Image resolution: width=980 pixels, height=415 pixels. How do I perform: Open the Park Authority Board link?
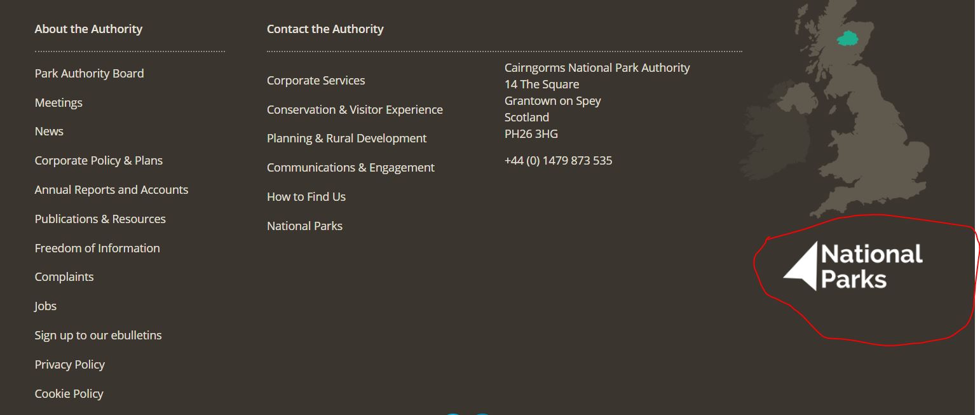90,73
